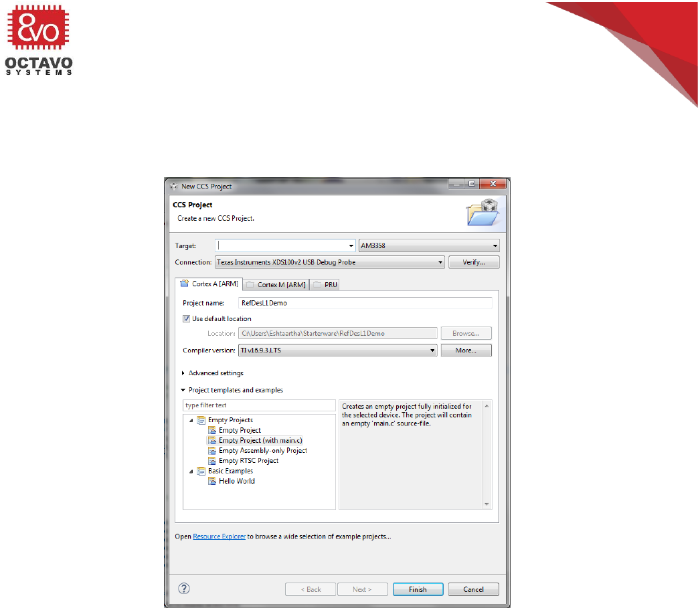
Task: Click the Empty Projects folder icon
Action: [201, 420]
